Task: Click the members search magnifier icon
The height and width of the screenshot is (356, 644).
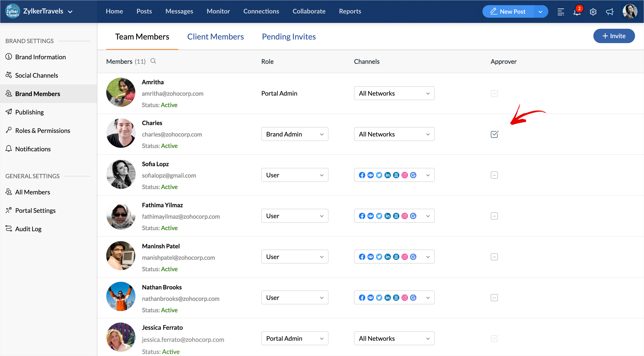Action: coord(153,61)
